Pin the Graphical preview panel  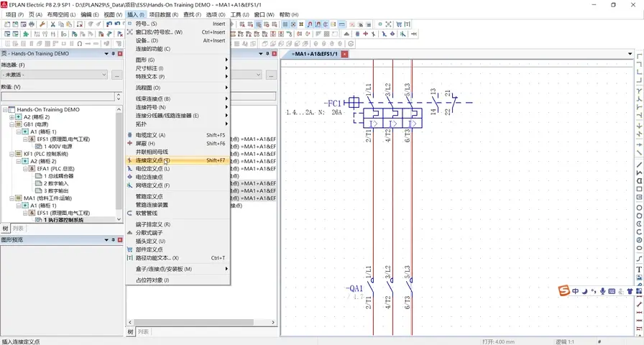(x=114, y=239)
